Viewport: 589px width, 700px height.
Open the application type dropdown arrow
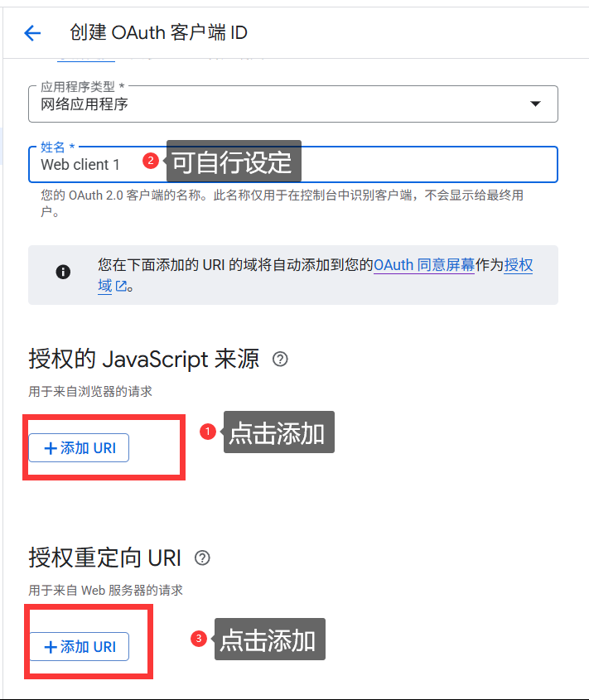[535, 104]
